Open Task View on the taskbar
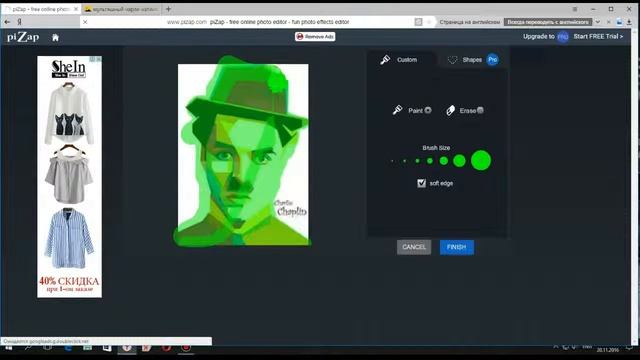 coord(47,348)
